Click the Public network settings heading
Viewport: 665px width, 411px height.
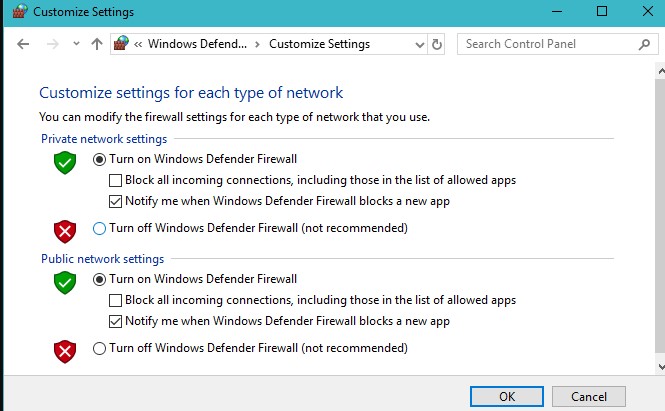point(102,259)
